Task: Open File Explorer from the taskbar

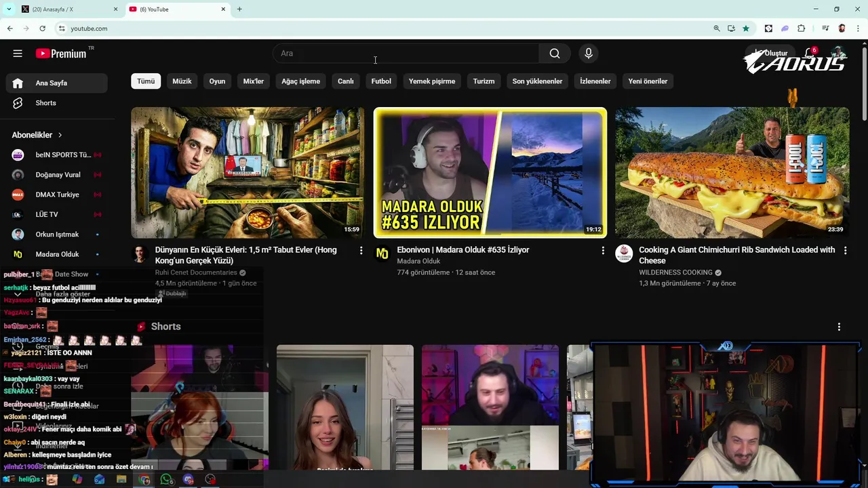Action: (121, 479)
